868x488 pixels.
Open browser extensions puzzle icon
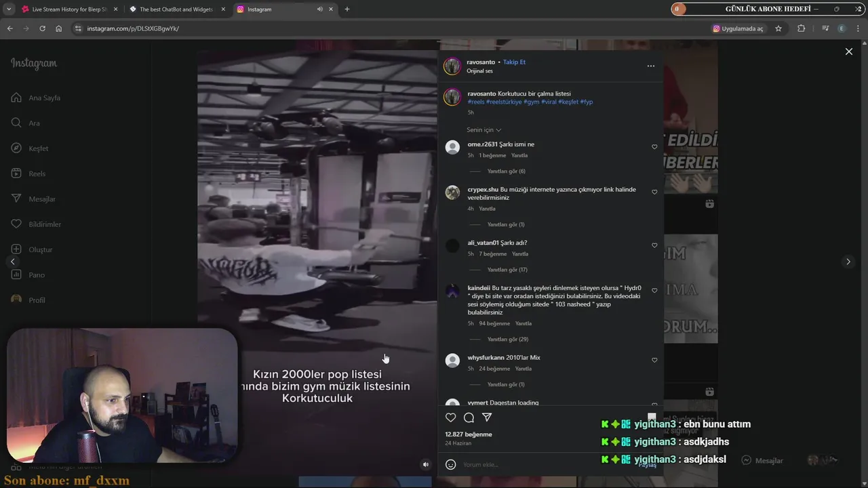coord(801,28)
